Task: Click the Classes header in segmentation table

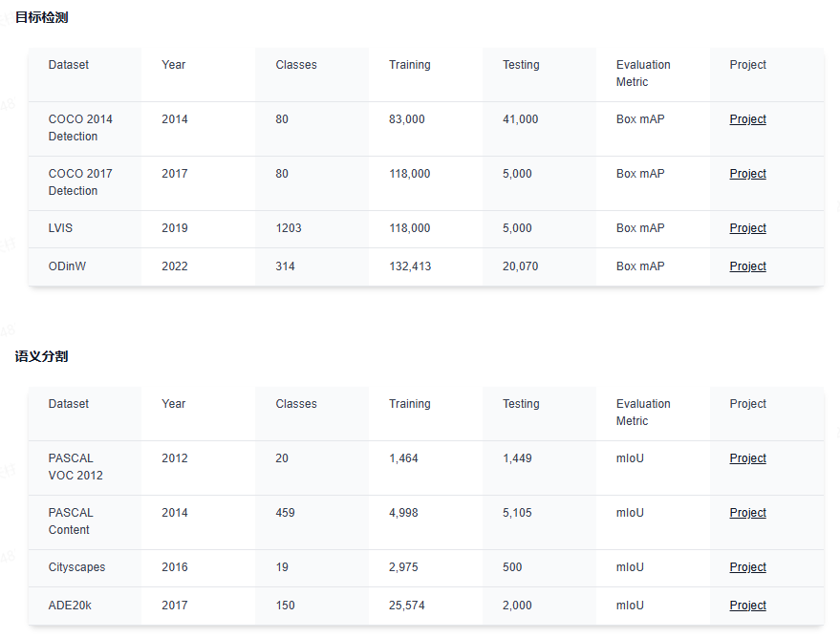Action: (296, 404)
